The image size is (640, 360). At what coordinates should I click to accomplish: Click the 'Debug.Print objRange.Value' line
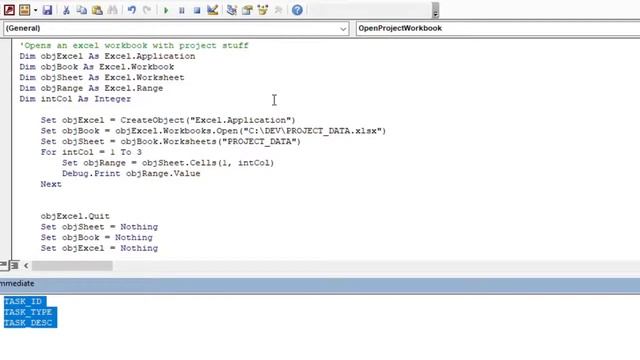[x=131, y=173]
